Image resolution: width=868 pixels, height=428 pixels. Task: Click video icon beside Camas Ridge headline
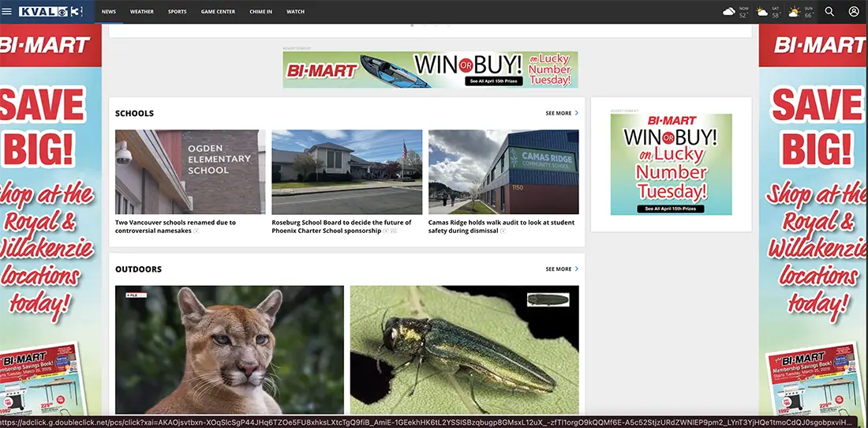[x=503, y=231]
